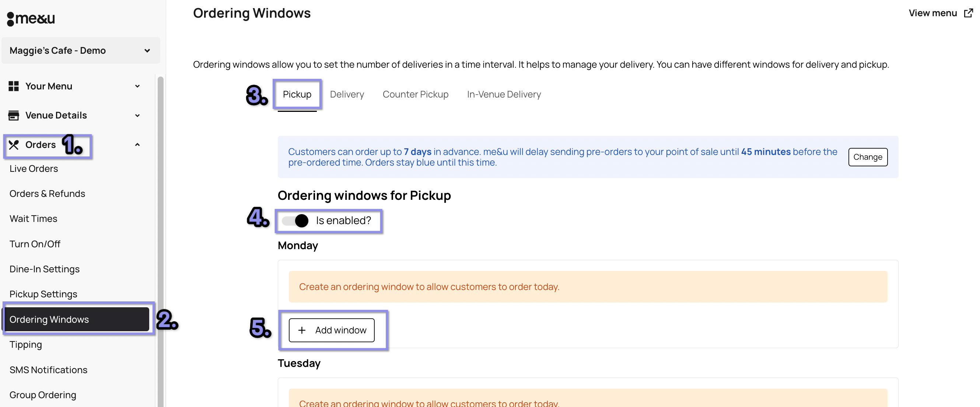Open Live Orders from the sidebar
Screen dimensions: 980x407
coord(34,168)
